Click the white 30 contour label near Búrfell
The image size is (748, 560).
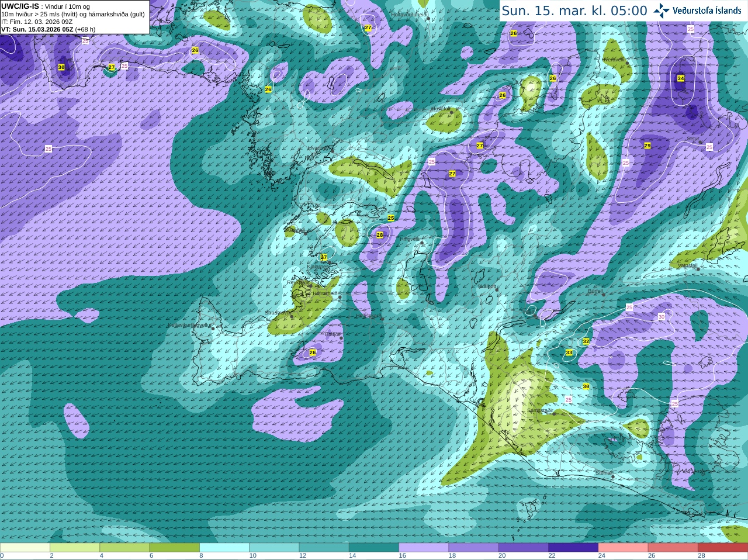coord(662,317)
